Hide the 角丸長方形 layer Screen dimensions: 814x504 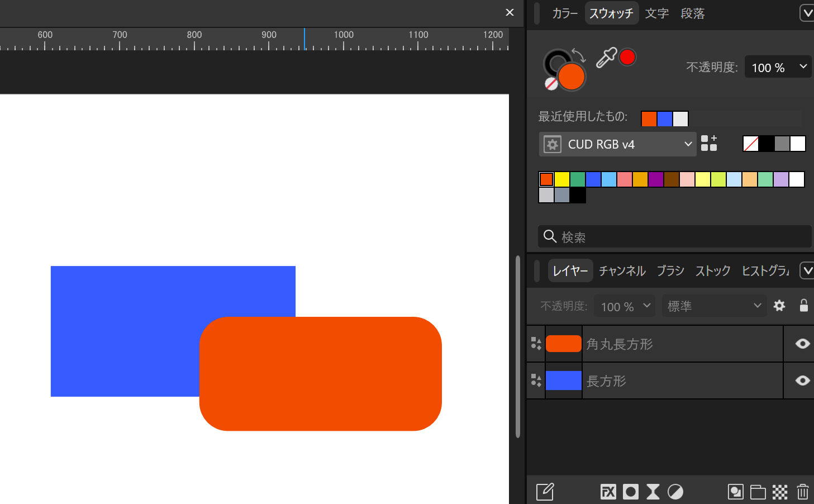click(x=803, y=344)
